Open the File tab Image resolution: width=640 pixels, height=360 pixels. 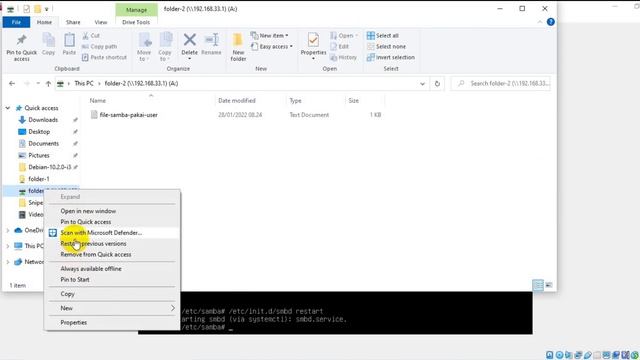click(16, 22)
